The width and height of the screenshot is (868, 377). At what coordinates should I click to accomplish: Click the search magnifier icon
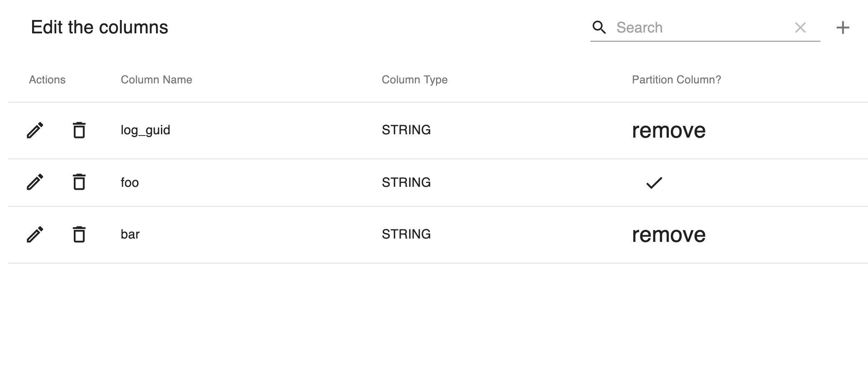pyautogui.click(x=600, y=28)
